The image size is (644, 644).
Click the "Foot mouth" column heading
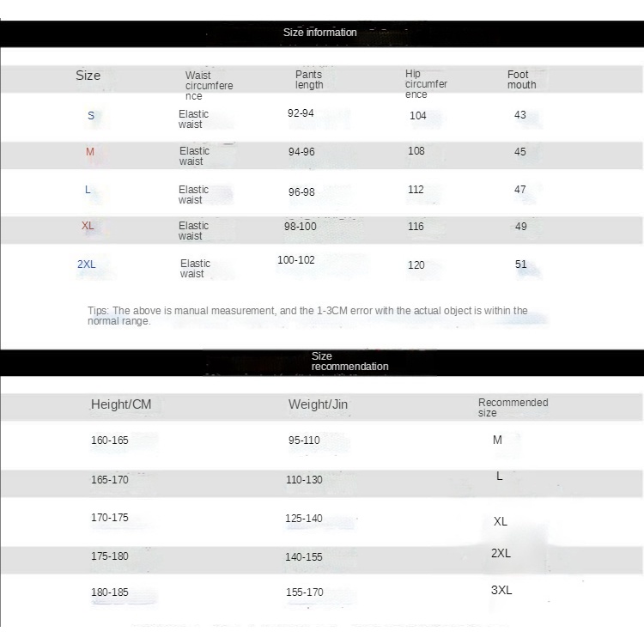click(x=521, y=80)
